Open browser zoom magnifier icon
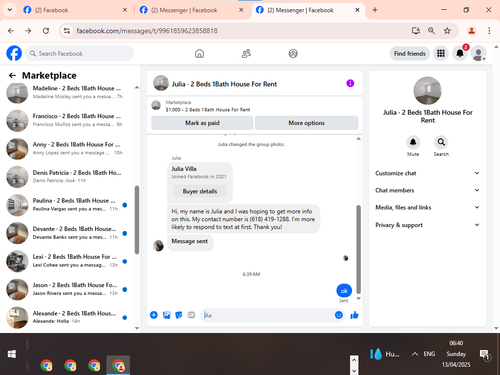The image size is (500, 375). [431, 31]
